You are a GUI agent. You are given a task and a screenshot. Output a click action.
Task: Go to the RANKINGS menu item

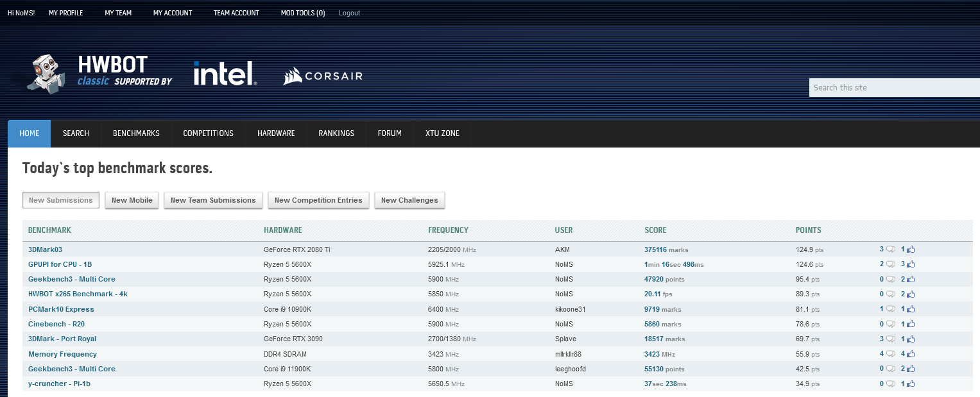pyautogui.click(x=336, y=133)
